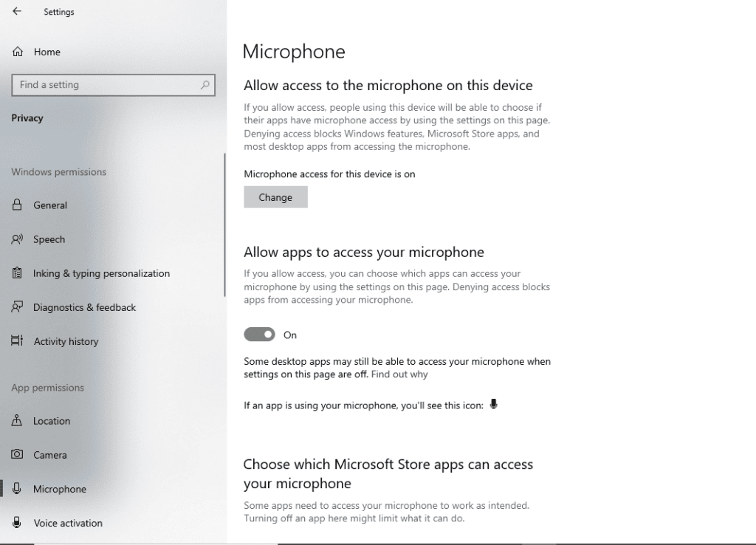This screenshot has width=756, height=545.
Task: Click the search magnifier icon
Action: coord(205,85)
